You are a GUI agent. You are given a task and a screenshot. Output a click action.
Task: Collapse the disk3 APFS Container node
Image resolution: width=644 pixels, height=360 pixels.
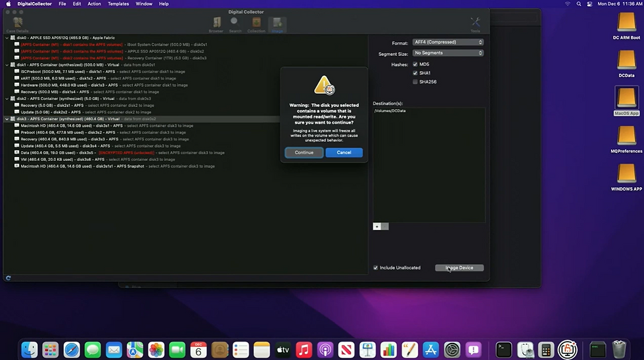pos(7,119)
